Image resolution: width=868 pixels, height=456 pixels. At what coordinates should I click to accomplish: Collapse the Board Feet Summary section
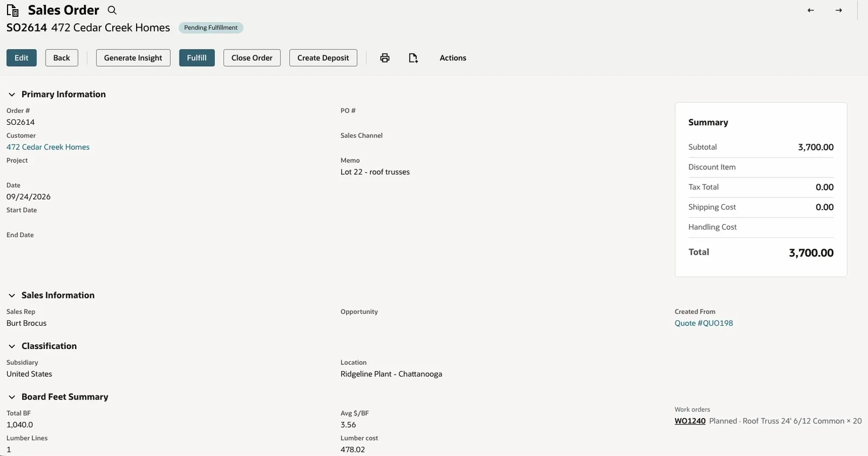tap(12, 397)
